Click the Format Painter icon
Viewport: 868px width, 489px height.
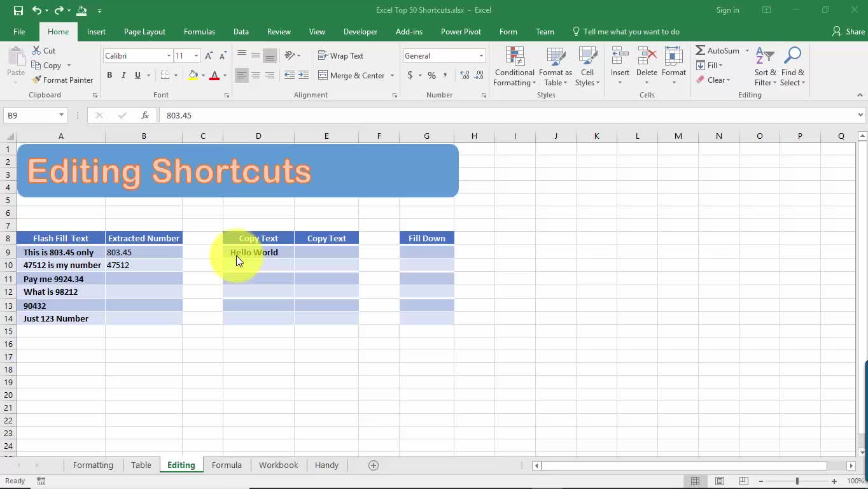[36, 80]
